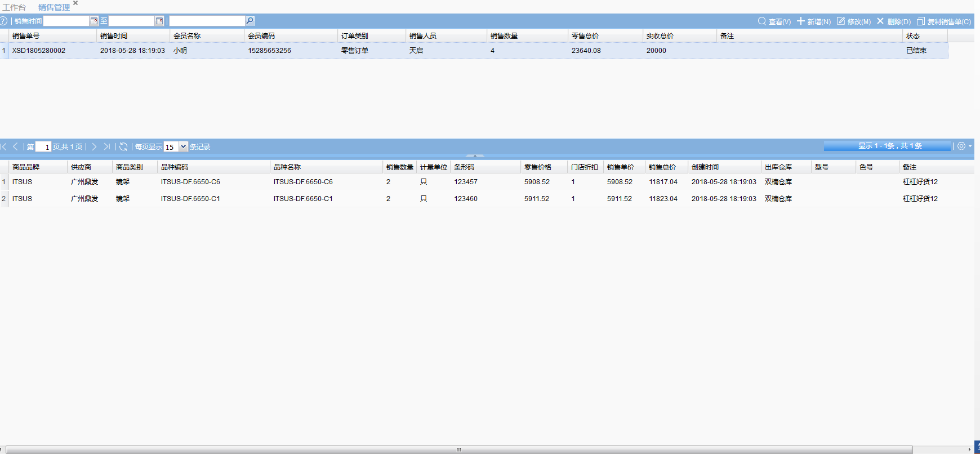The image size is (980, 454).
Task: Sort by 门店折扣 column header
Action: point(586,167)
